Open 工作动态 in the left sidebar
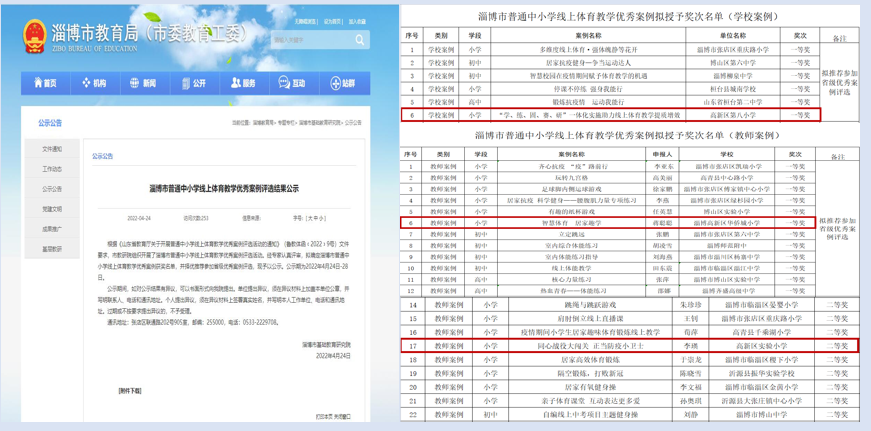This screenshot has height=431, width=871. pyautogui.click(x=51, y=169)
